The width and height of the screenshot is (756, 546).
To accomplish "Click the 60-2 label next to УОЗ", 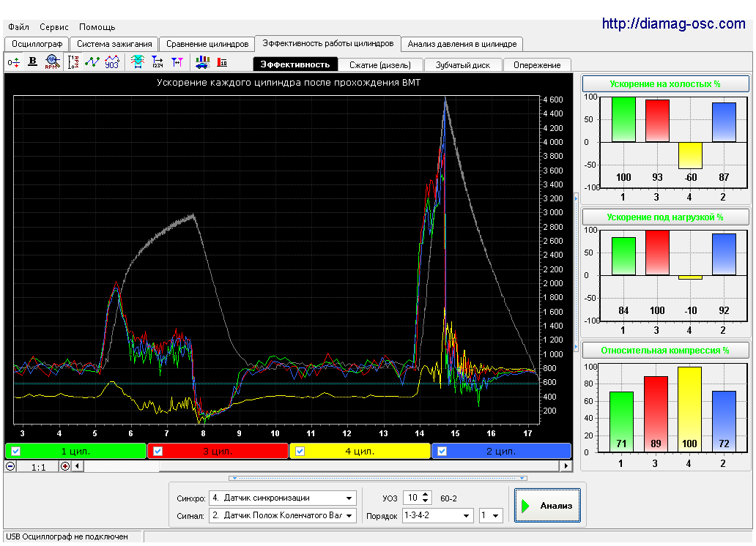I will coord(448,498).
